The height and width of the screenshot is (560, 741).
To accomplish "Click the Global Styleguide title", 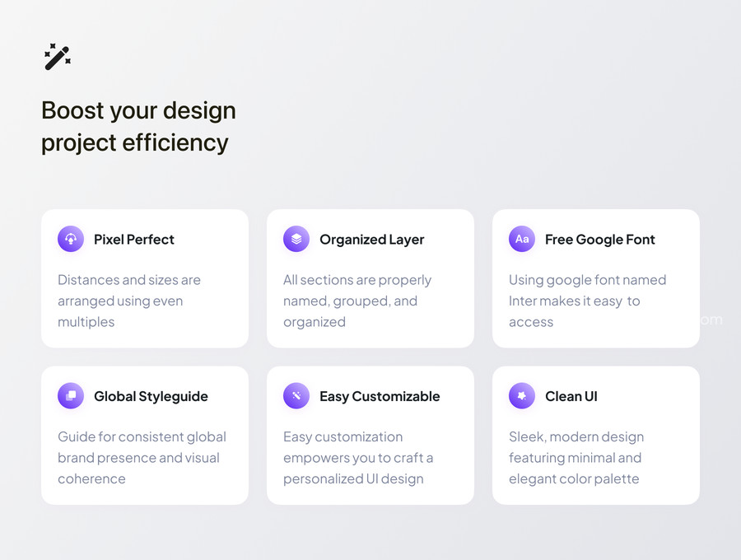I will tap(151, 396).
